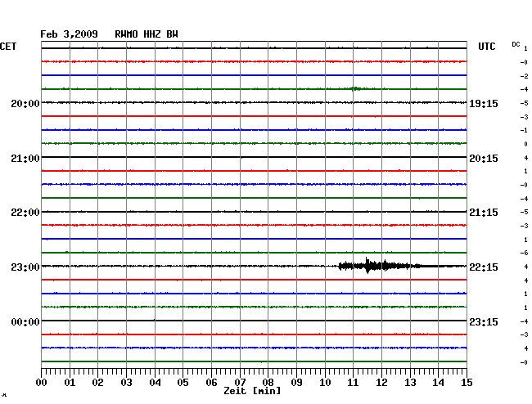Select the "-6" DC offset value
This screenshot has width=532, height=404.
[x=524, y=254]
